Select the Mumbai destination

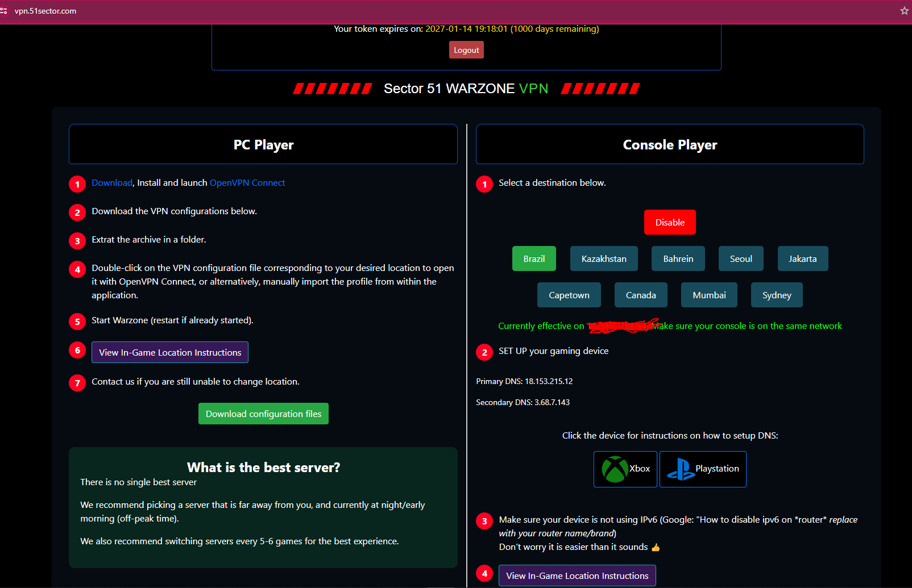pos(709,295)
